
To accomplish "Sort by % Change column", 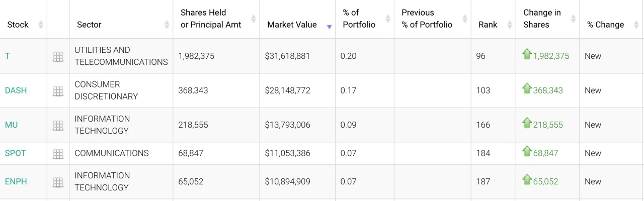I will coord(605,25).
